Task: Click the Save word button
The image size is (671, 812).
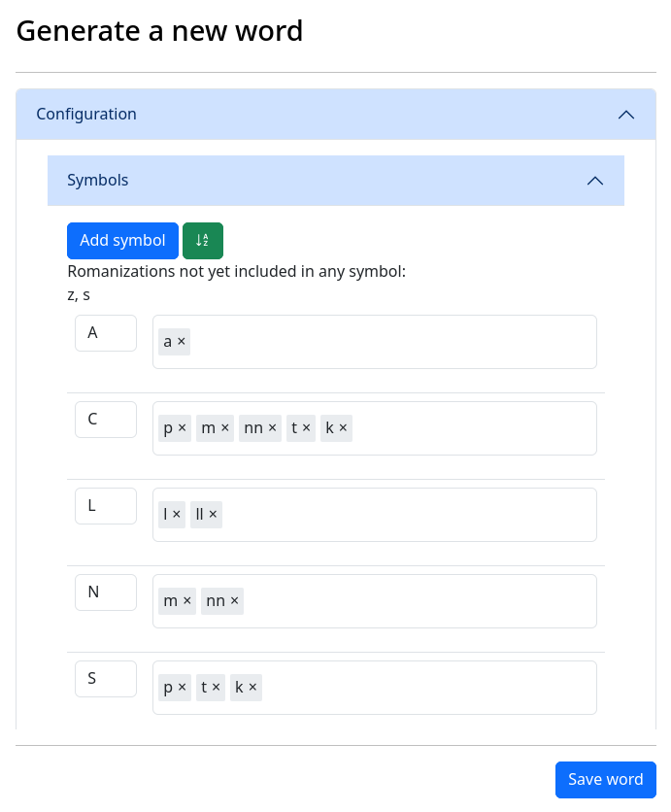Action: click(605, 779)
